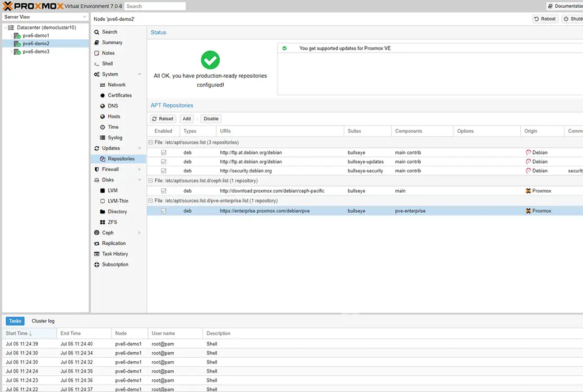Click the Ceph logo icon

click(96, 232)
